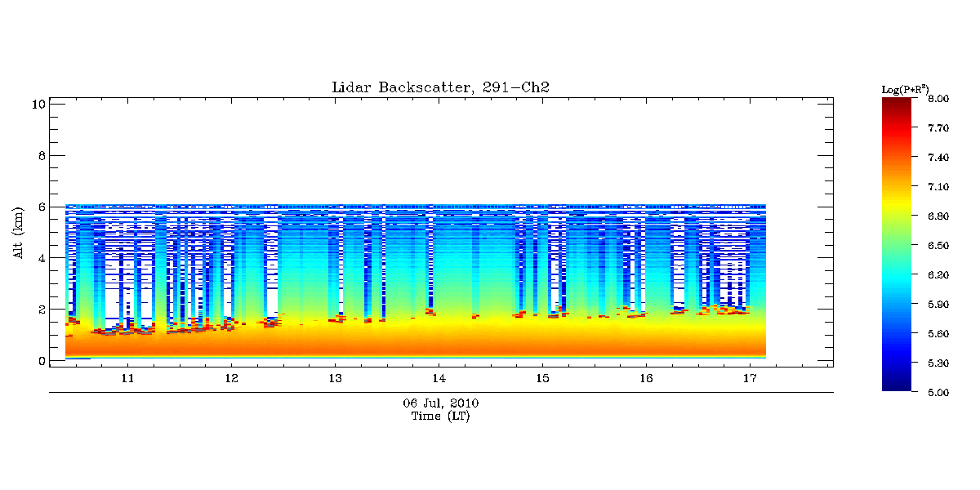Click the '6.50' colorbar value
This screenshot has width=980, height=490.
point(938,246)
